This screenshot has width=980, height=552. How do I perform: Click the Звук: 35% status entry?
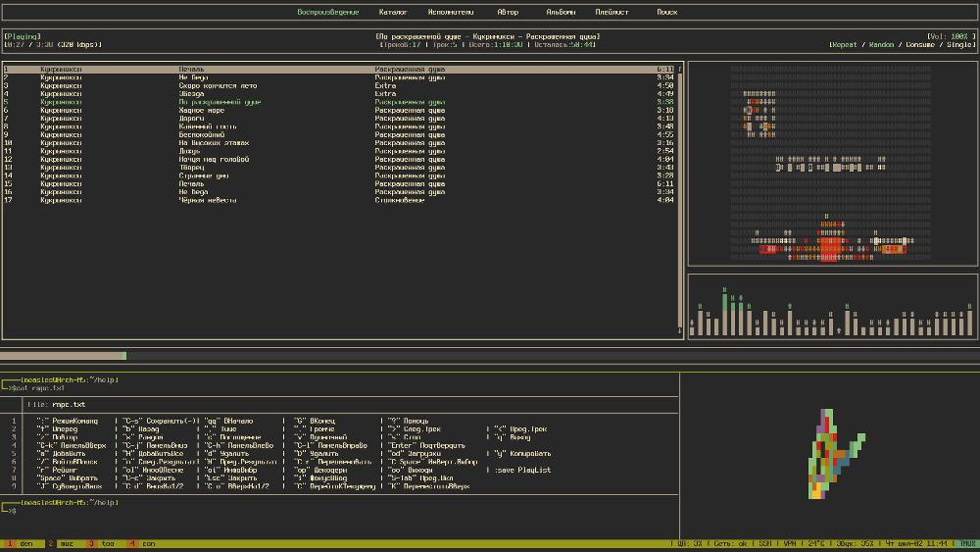pyautogui.click(x=855, y=544)
